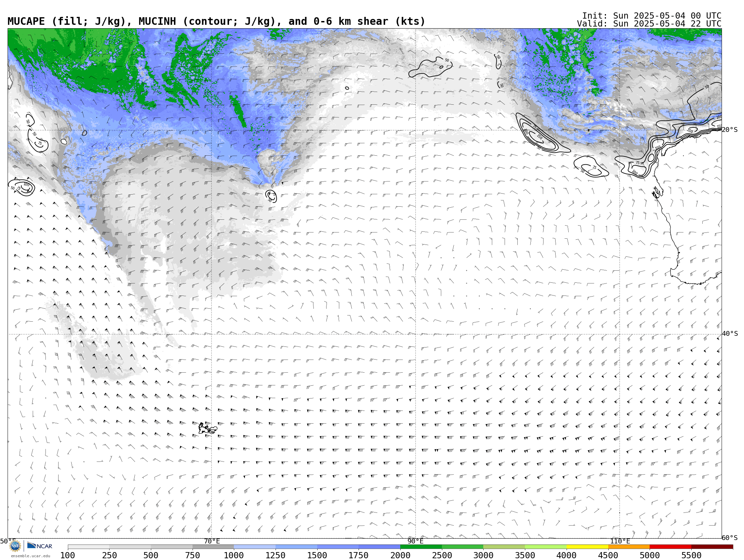744x560 pixels.
Task: Click the 70°E longitude label
Action: click(212, 541)
